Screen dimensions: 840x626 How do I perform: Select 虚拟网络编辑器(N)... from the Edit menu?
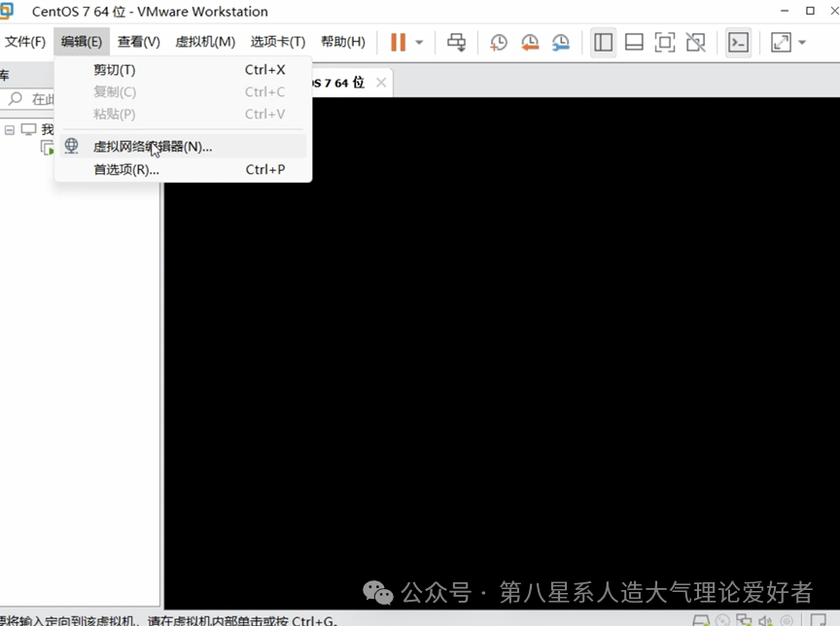point(153,147)
